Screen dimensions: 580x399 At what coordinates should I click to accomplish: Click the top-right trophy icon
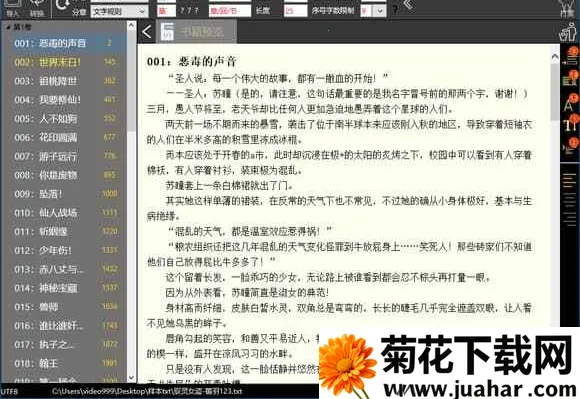(568, 8)
